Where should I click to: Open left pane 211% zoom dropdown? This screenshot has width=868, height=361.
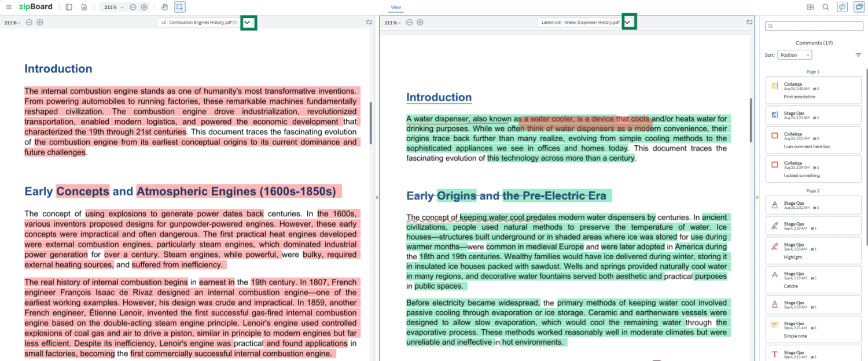click(12, 23)
